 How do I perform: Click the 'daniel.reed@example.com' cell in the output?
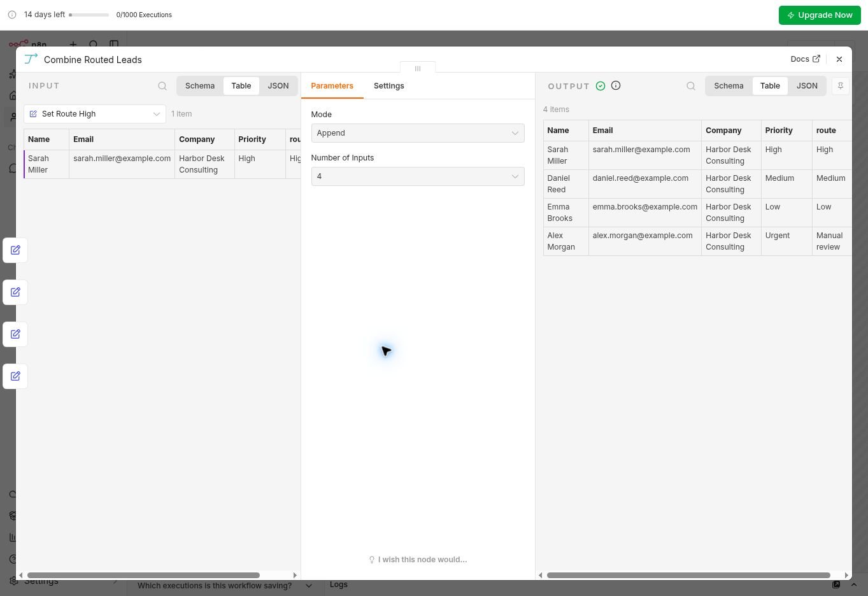click(645, 184)
